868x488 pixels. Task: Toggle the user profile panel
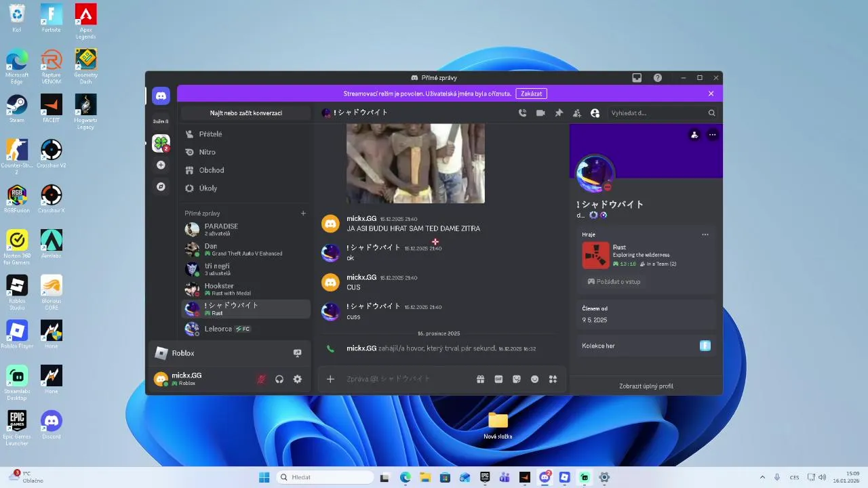coord(595,113)
